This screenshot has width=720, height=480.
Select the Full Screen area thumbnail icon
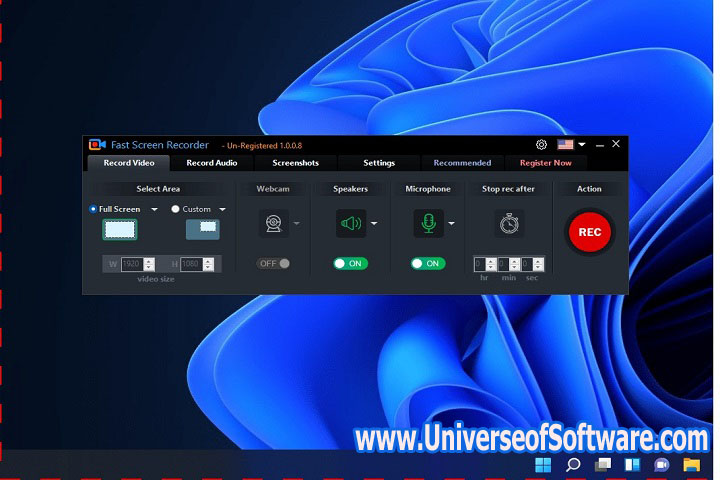click(x=119, y=230)
